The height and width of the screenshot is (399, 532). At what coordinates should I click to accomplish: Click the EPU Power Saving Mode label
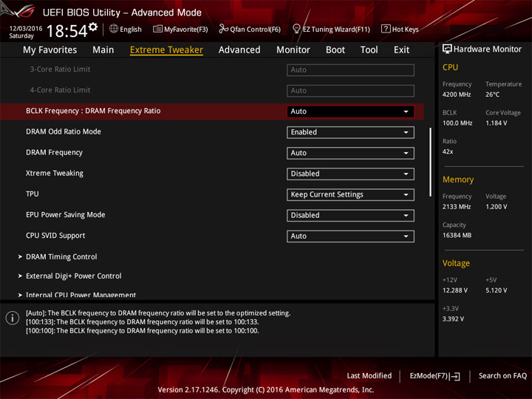click(66, 215)
